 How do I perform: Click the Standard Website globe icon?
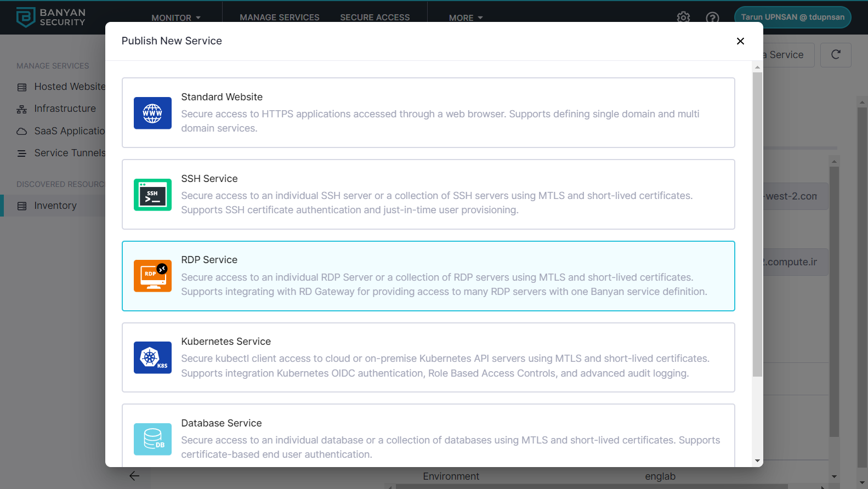click(x=152, y=113)
